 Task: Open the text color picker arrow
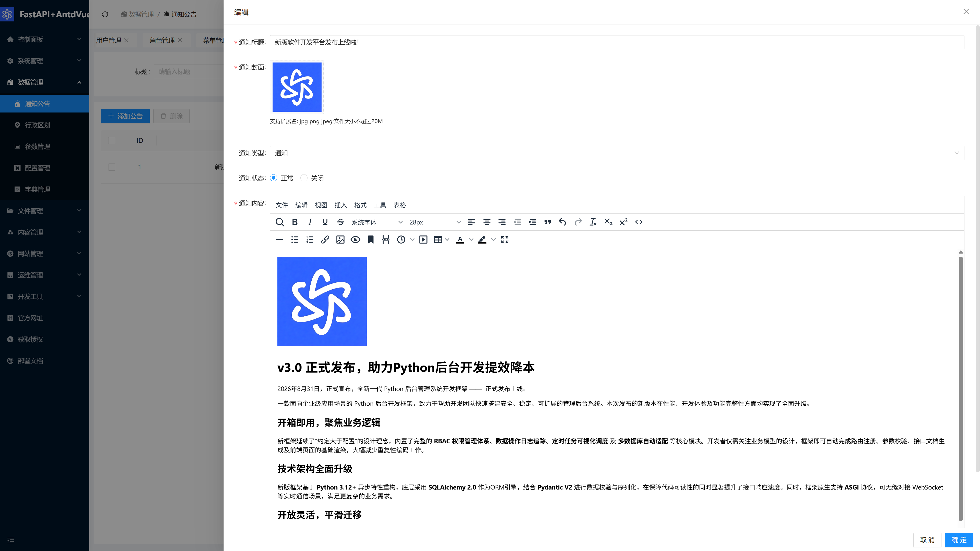click(x=471, y=240)
